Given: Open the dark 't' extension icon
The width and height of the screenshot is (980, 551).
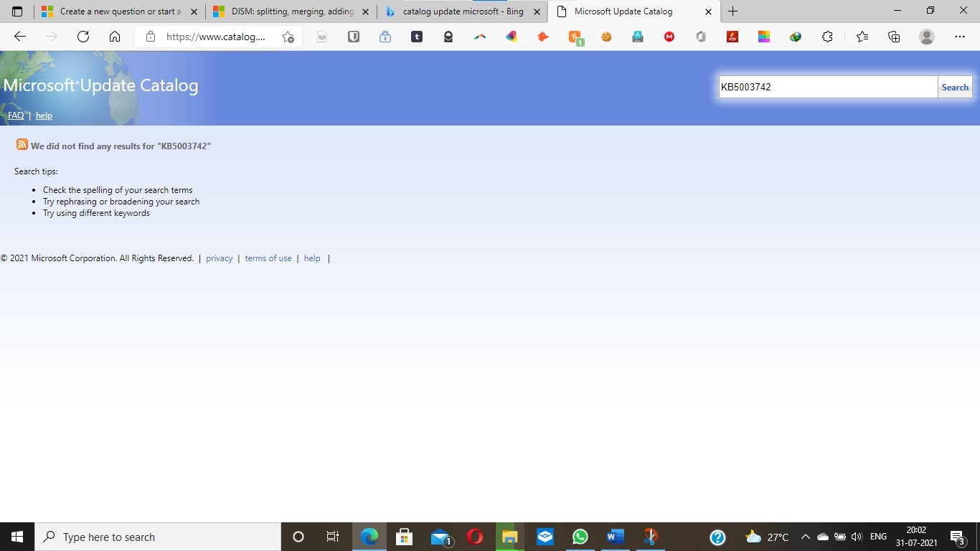Looking at the screenshot, I should click(417, 37).
